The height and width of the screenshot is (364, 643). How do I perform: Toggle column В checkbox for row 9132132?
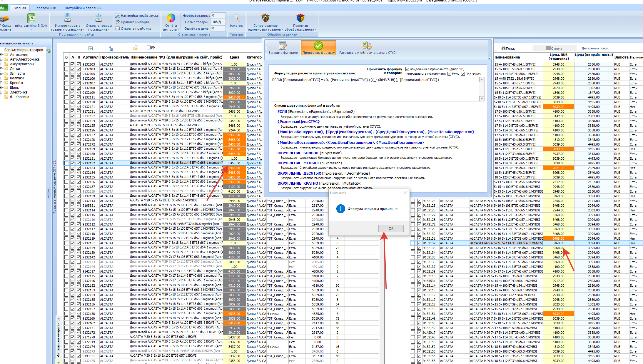tap(66, 163)
